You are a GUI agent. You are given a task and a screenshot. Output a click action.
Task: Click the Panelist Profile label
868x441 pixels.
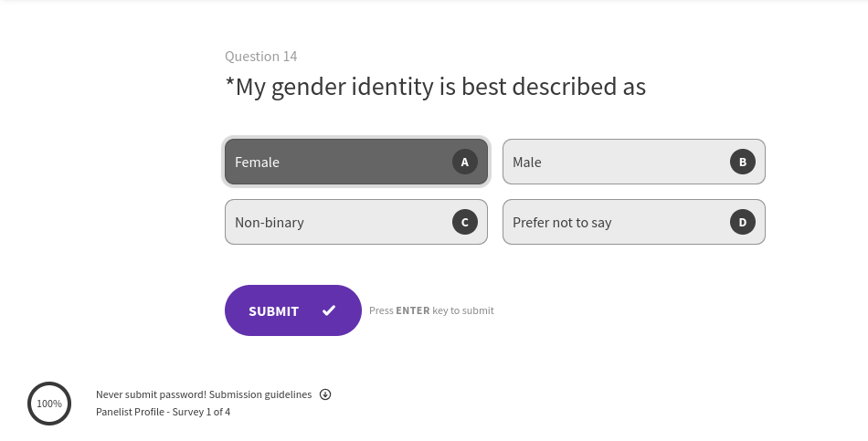point(130,412)
